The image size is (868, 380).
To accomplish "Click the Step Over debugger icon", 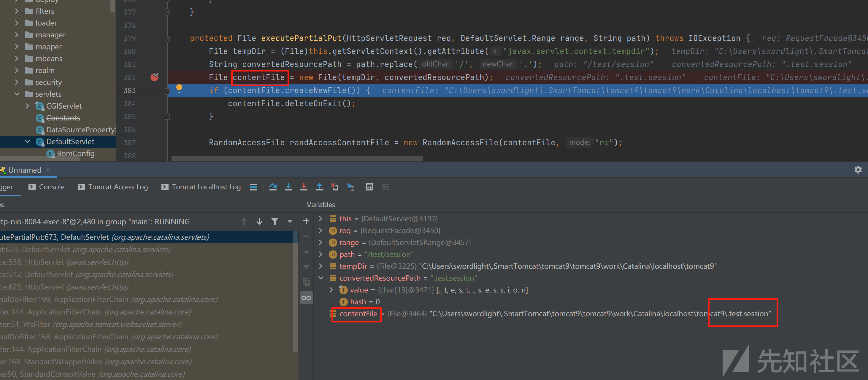I will coord(273,187).
